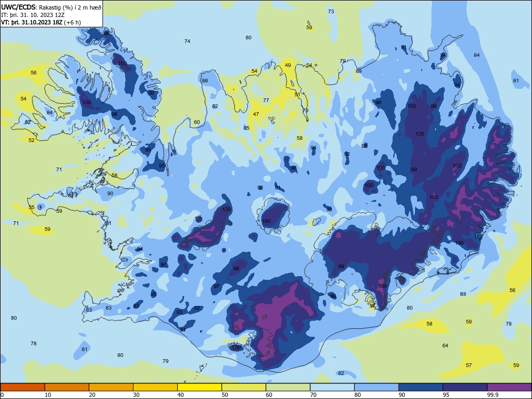The width and height of the screenshot is (532, 399).
Task: Click the humidity value 89 on the map
Action: [359, 71]
